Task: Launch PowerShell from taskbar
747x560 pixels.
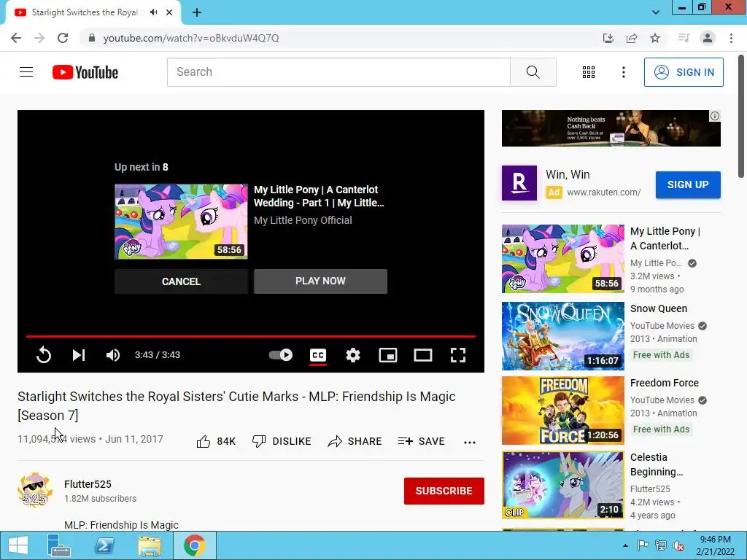Action: [x=104, y=545]
